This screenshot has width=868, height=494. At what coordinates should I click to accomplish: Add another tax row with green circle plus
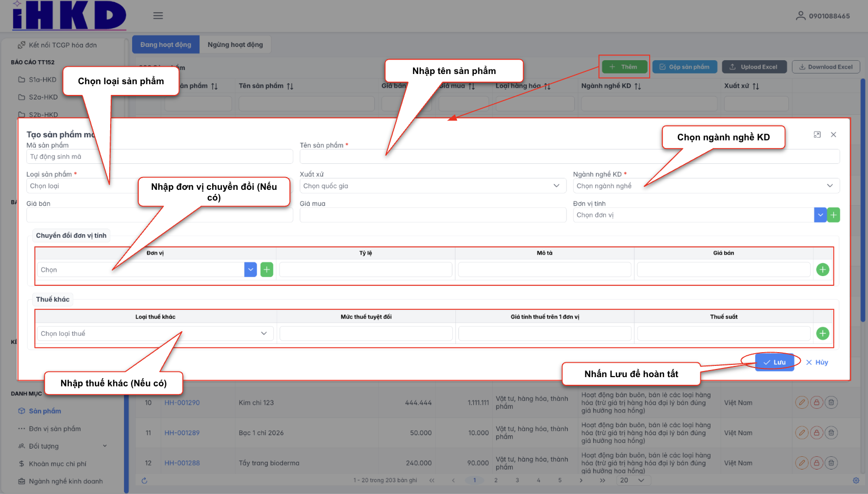coord(822,333)
